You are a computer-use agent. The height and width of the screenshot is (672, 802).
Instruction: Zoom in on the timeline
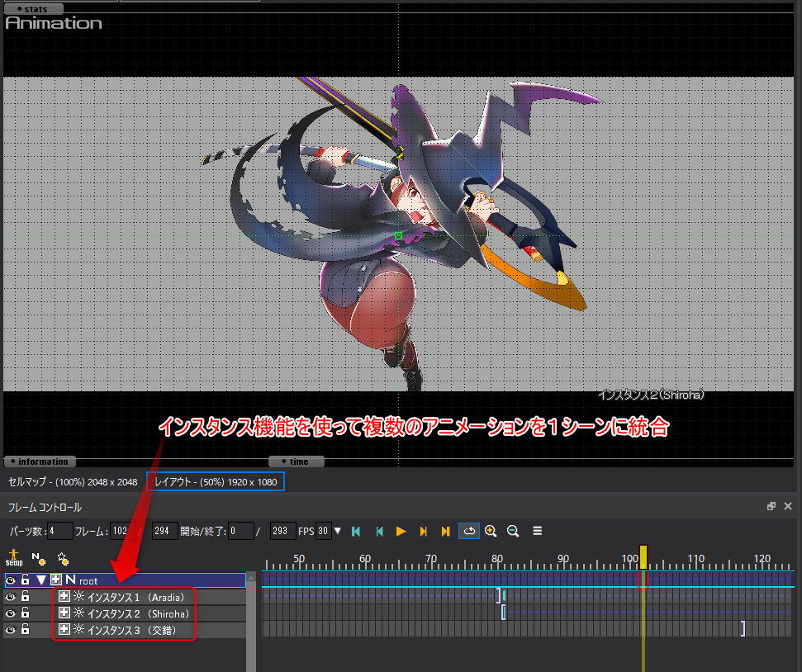coord(491,531)
